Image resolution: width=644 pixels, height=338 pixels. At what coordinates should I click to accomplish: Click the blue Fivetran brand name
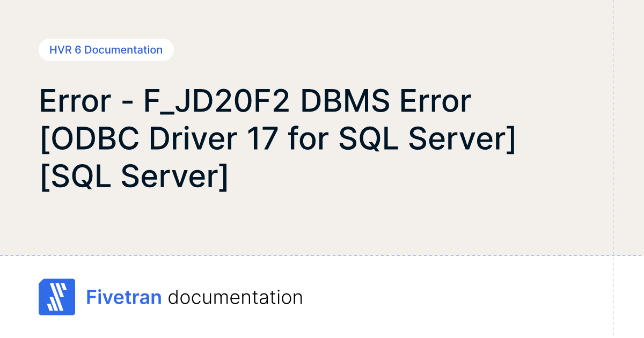[124, 297]
